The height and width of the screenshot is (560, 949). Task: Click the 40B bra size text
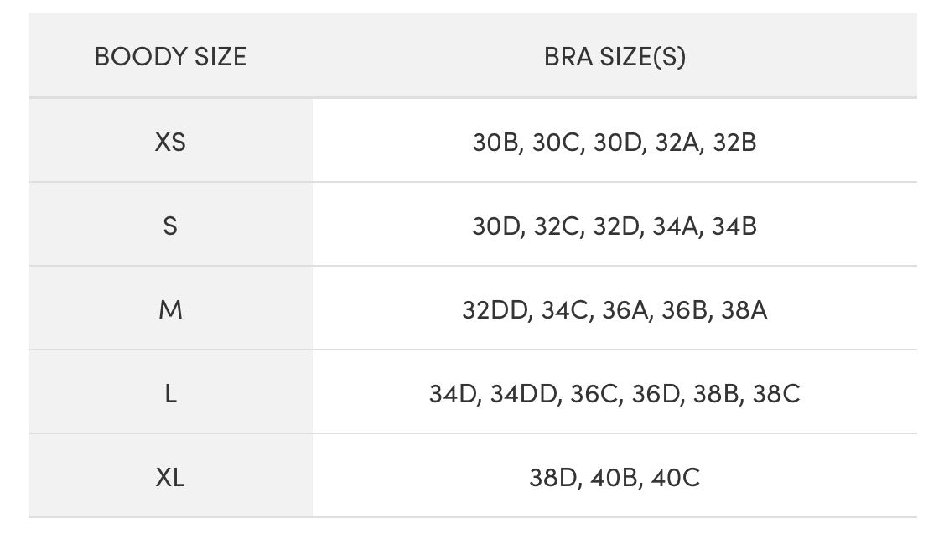click(614, 478)
